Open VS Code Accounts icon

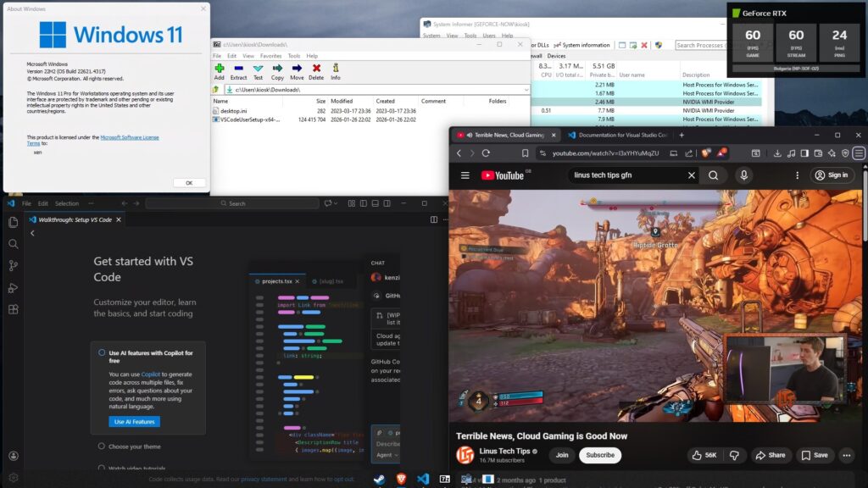point(14,456)
